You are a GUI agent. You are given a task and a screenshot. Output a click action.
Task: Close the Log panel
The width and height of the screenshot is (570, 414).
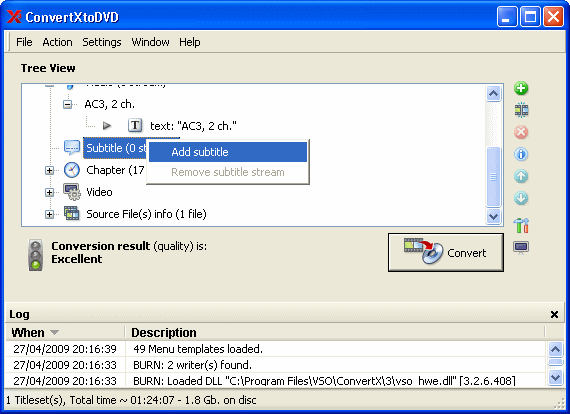(x=554, y=314)
